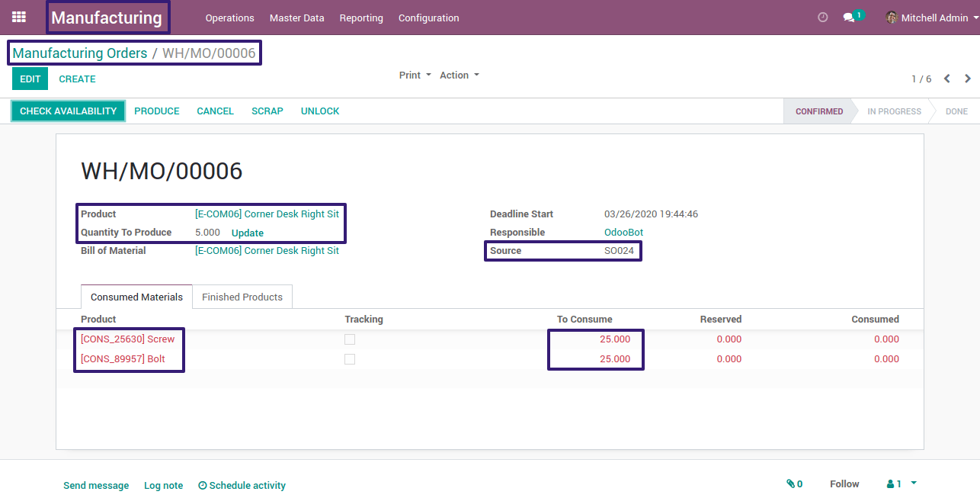Click the SCRAP button
The image size is (980, 498).
[267, 111]
